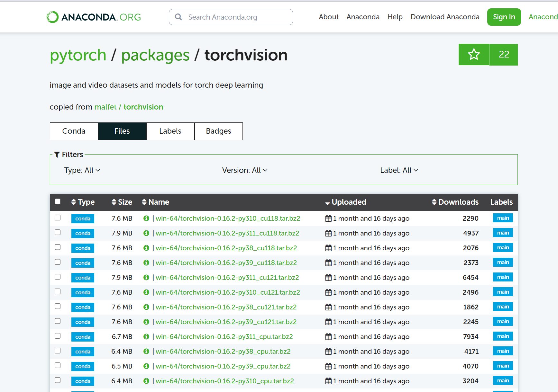
Task: Open info for py38_cu118 file
Action: (x=146, y=248)
